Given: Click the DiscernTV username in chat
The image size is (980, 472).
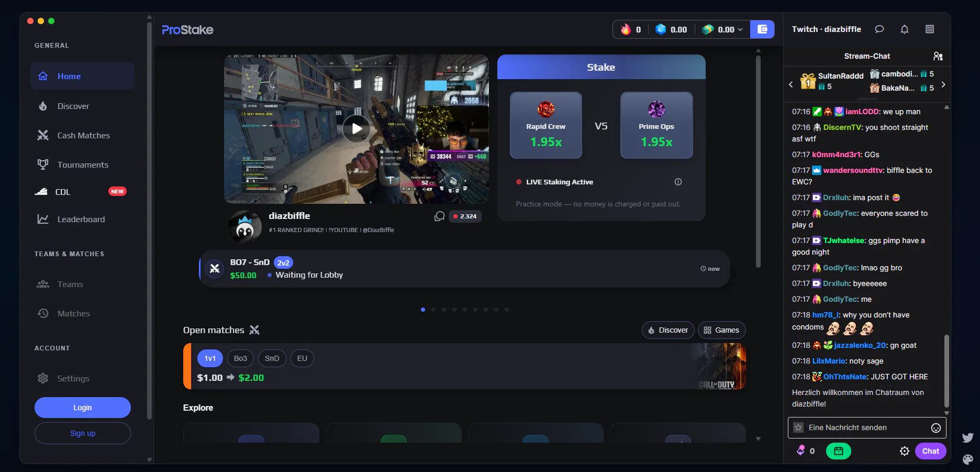Looking at the screenshot, I should (842, 127).
